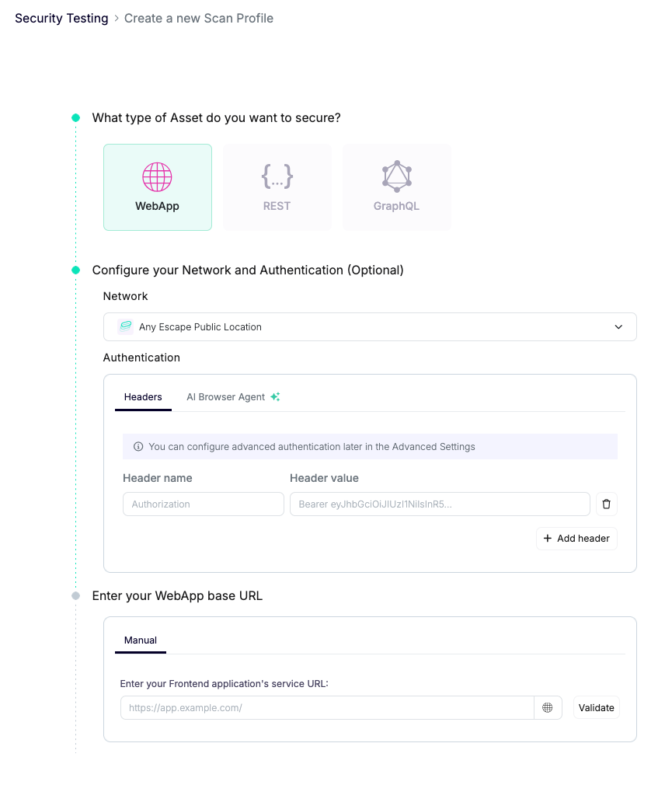Click the Add header button
Image resolution: width=672 pixels, height=792 pixels.
tap(576, 539)
